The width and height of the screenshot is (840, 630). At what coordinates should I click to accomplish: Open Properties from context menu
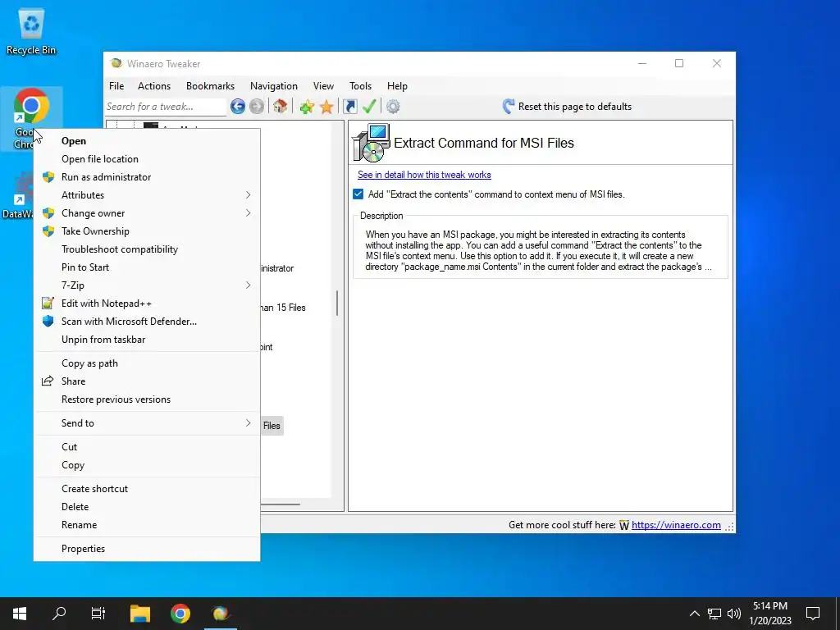(147, 549)
